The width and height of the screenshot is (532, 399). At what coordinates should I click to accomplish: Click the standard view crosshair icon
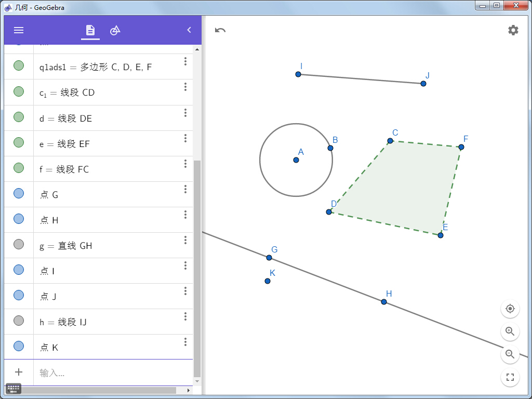coord(510,308)
